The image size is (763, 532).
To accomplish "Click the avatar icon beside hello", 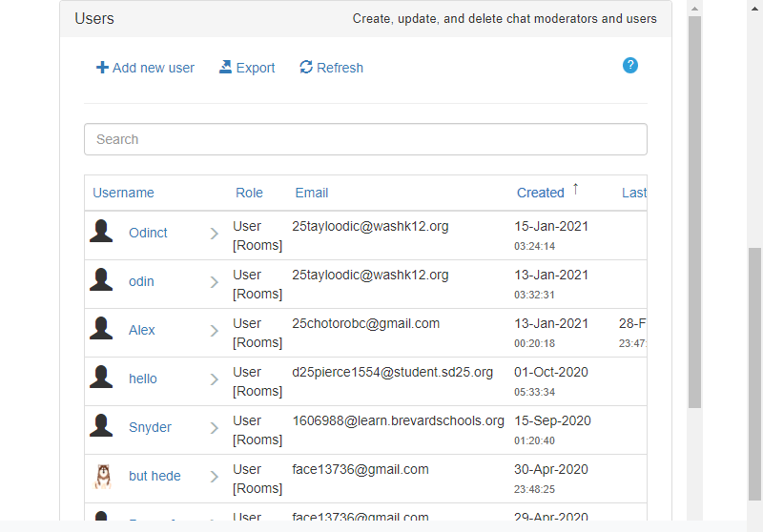I will coord(101,379).
